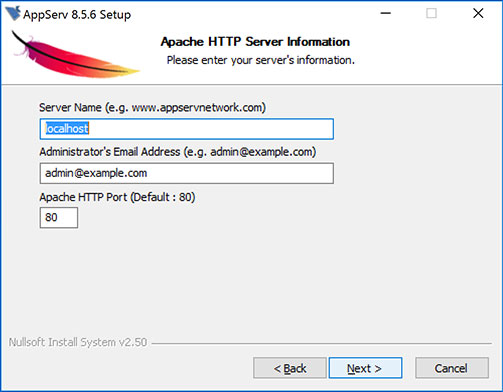Viewport: 503px width, 392px height.
Task: Click the Administrator's Email Address label
Action: 178,152
